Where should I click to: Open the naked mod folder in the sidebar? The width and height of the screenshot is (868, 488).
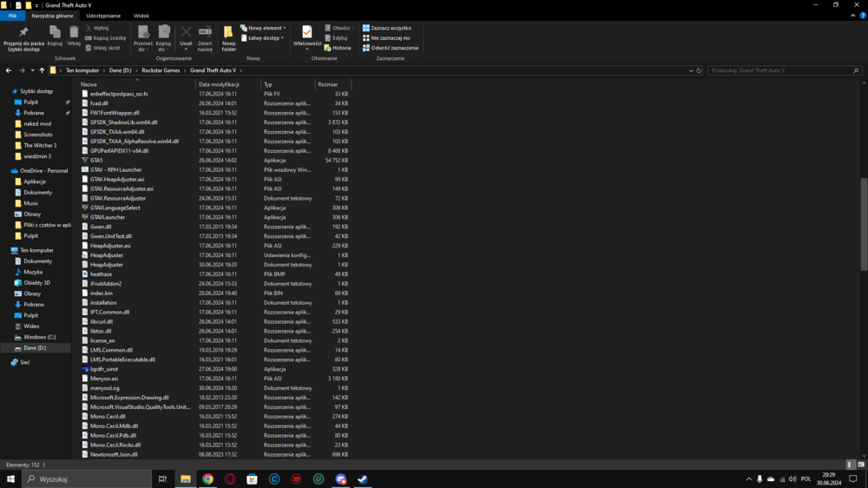click(x=33, y=123)
